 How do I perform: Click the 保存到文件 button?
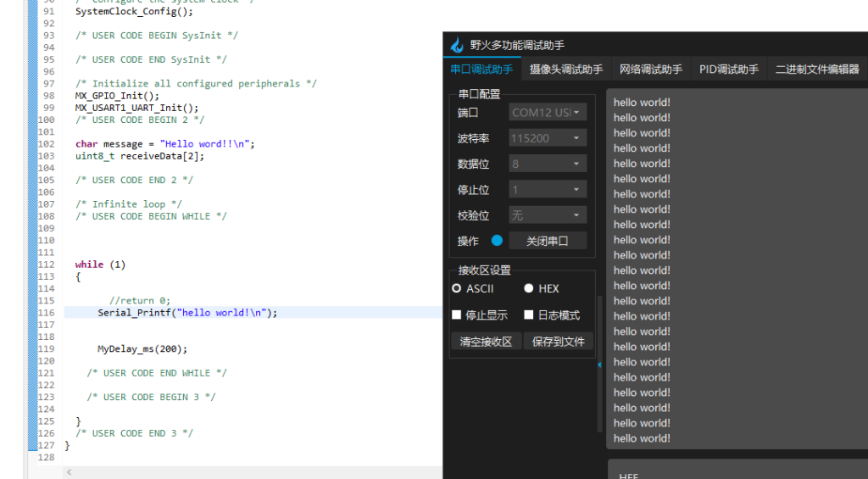[x=559, y=342]
